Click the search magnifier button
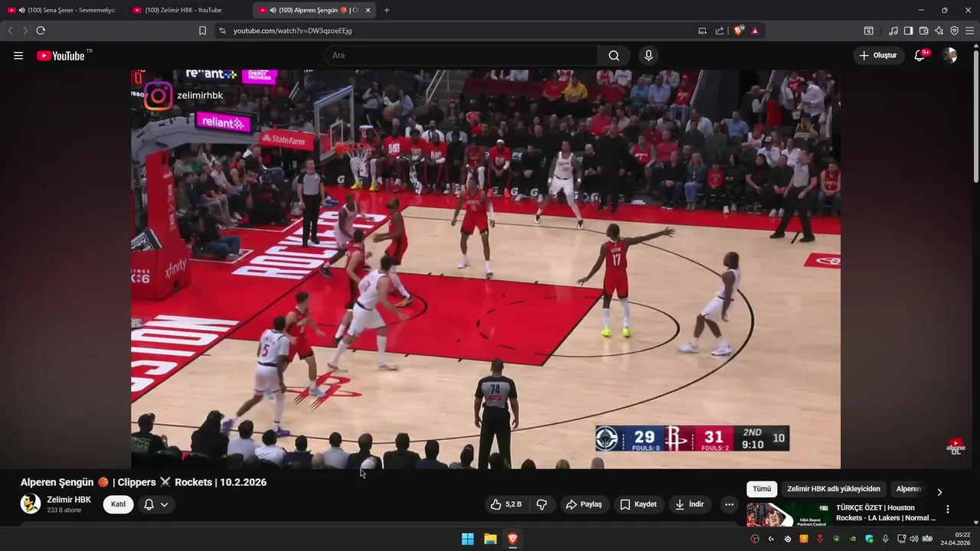Screen dimensions: 980x551 click(614, 55)
